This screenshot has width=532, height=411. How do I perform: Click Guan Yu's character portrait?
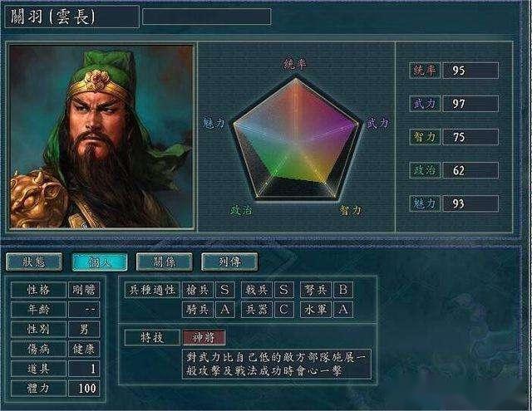point(101,136)
